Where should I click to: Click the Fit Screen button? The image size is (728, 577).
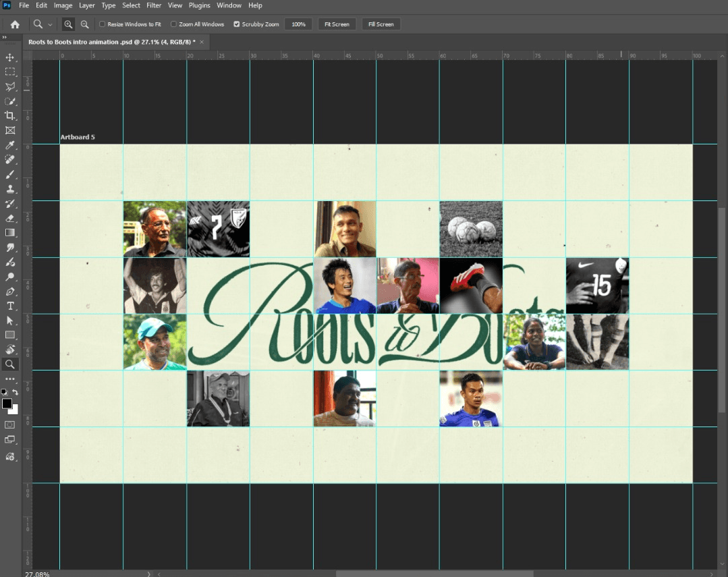click(337, 24)
